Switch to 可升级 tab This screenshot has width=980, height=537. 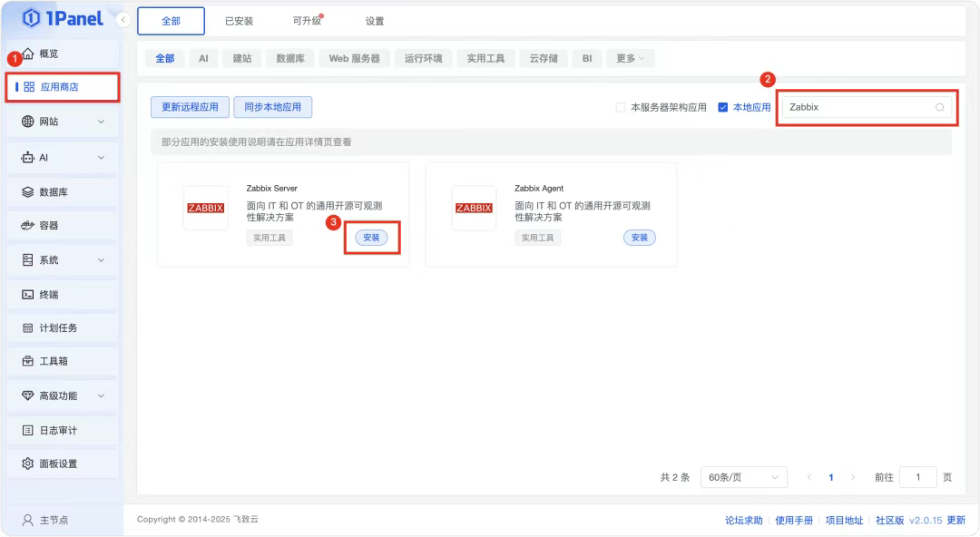pyautogui.click(x=307, y=21)
